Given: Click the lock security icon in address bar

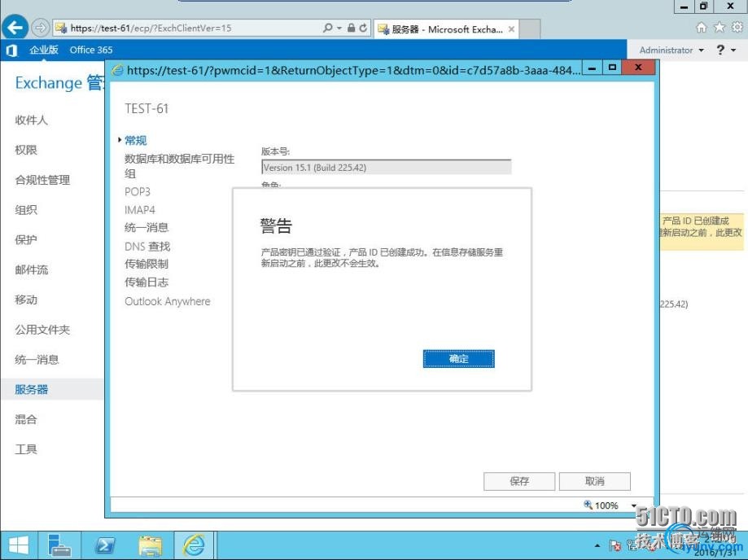Looking at the screenshot, I should (352, 28).
